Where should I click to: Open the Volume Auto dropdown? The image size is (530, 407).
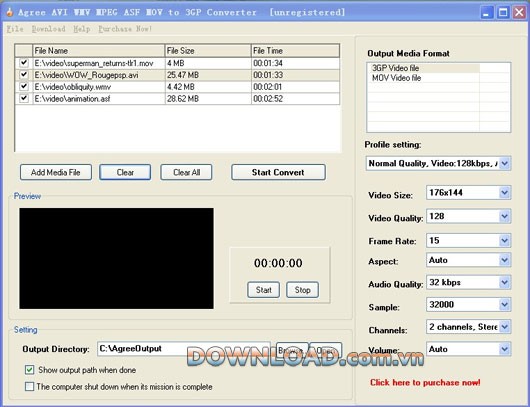[x=504, y=349]
